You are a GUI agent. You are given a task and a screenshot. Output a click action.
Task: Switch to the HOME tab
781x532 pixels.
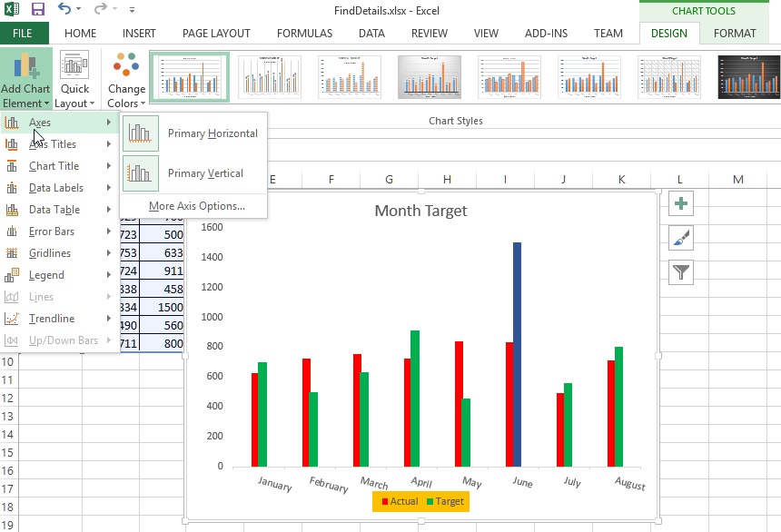(x=80, y=34)
